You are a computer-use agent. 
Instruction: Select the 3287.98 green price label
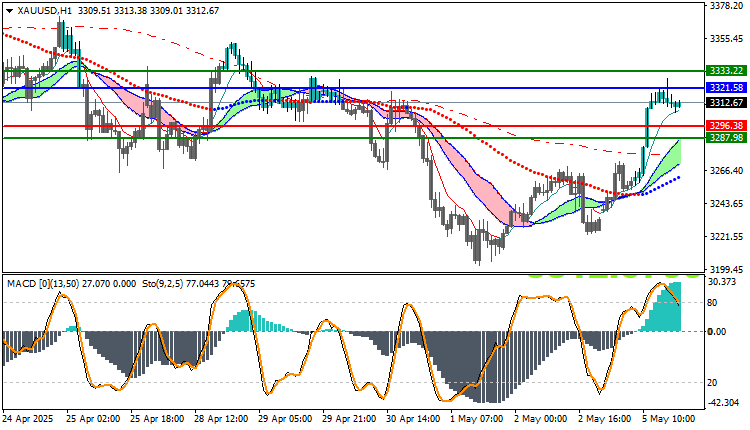(726, 138)
